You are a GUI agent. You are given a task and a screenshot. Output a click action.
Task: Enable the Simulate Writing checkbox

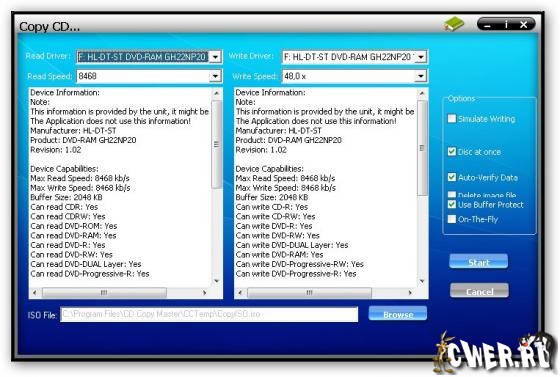(x=452, y=119)
